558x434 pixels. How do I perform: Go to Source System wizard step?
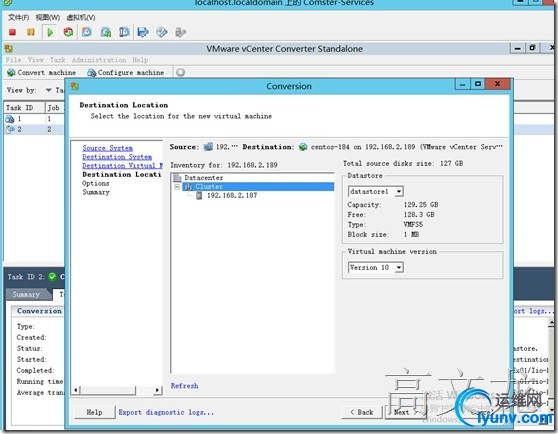pos(107,148)
